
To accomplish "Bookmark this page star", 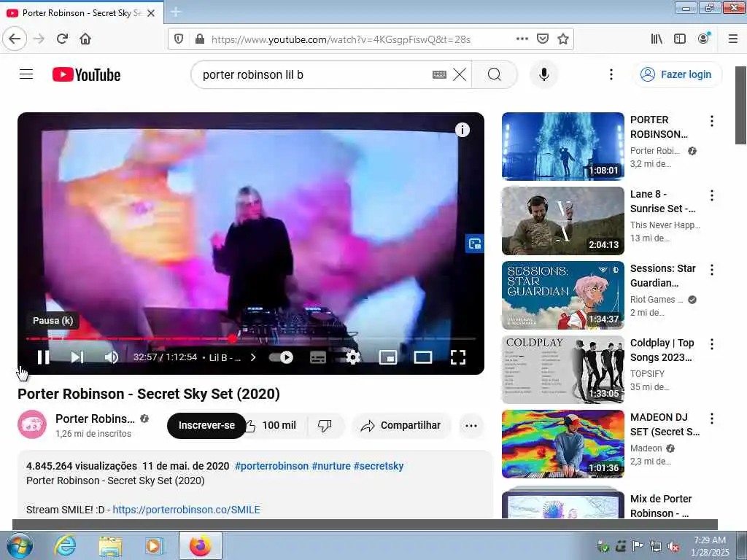I will coord(563,39).
